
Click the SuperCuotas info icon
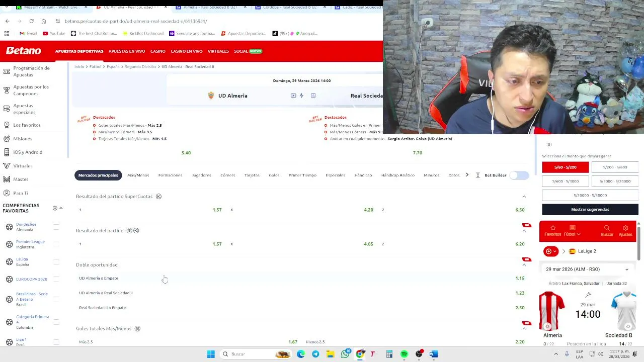158,197
